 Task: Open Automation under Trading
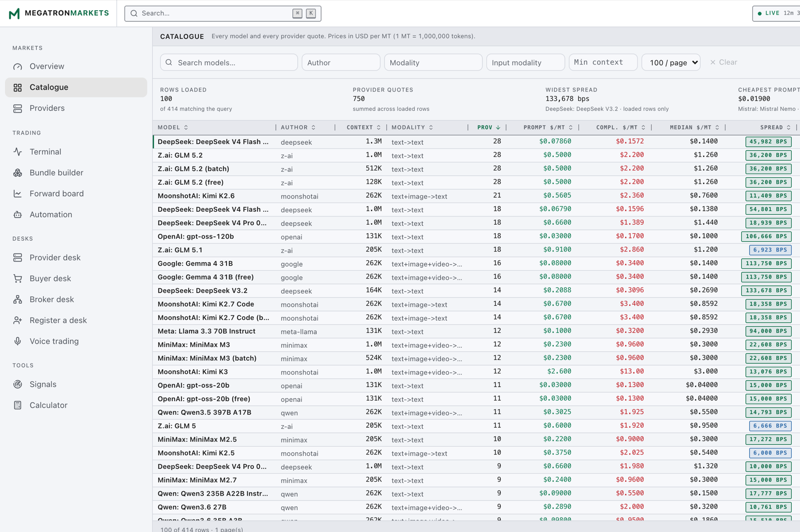pos(76,214)
